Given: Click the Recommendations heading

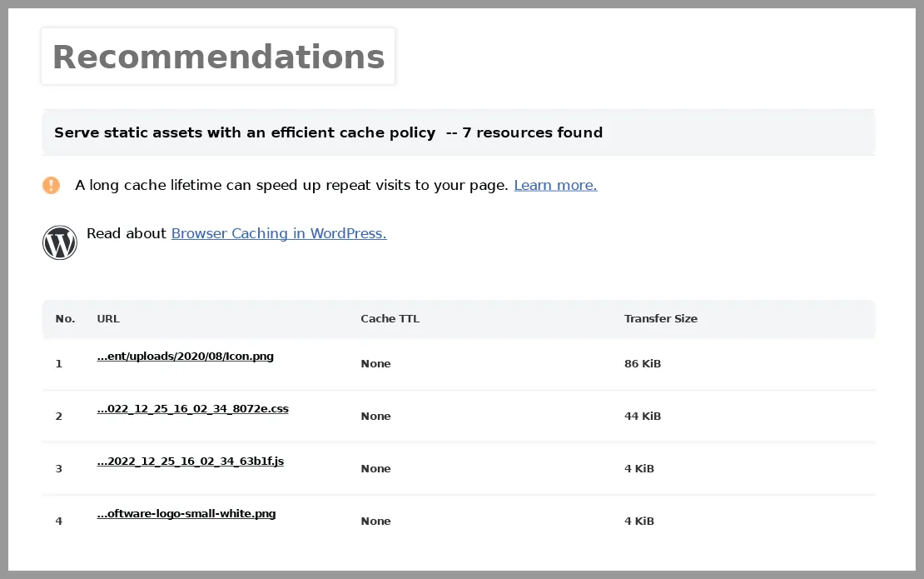Looking at the screenshot, I should coord(219,57).
